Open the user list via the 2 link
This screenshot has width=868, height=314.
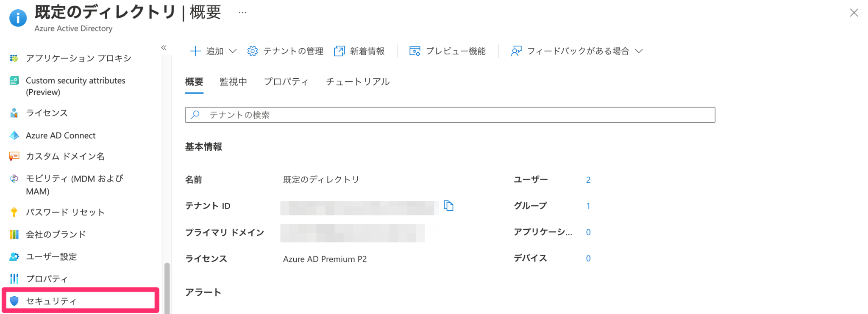coord(588,179)
